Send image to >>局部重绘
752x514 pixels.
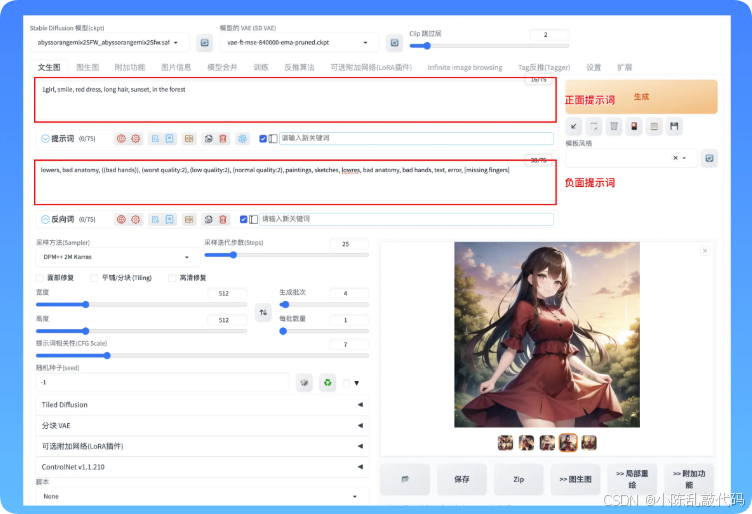(x=632, y=479)
